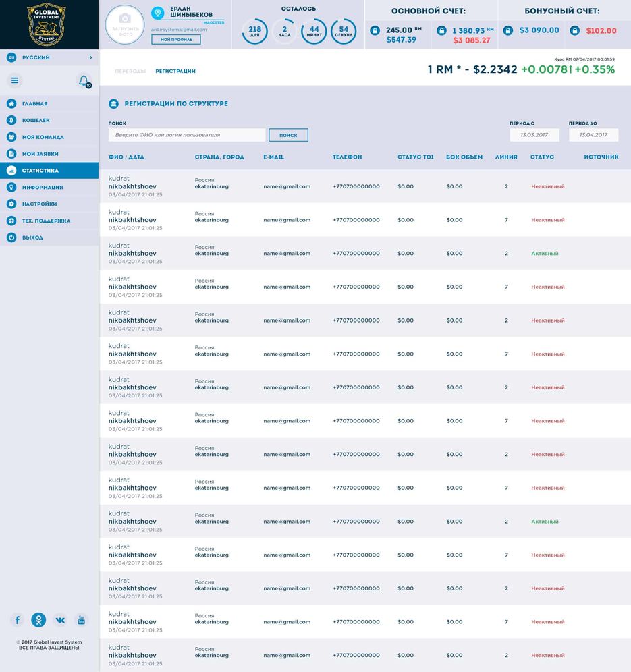Open Тех. поддержка link
Viewport: 631px width, 672px height.
click(49, 220)
